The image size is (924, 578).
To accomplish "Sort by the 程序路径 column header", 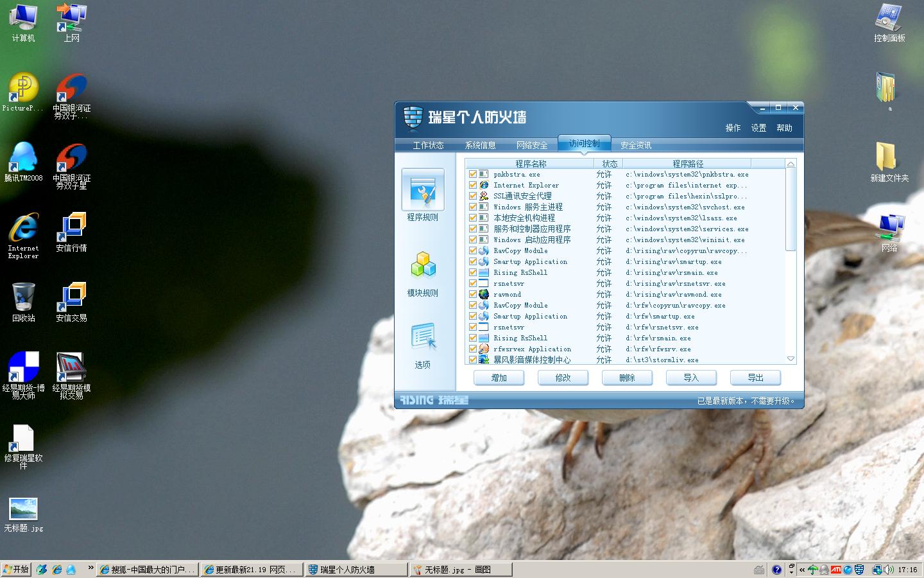I will tap(688, 164).
